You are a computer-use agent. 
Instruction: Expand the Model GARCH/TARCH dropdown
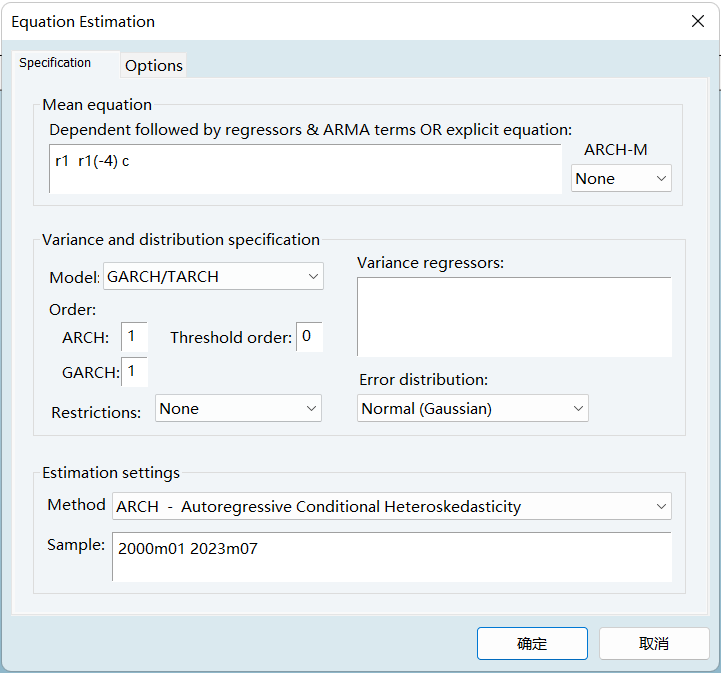point(213,276)
